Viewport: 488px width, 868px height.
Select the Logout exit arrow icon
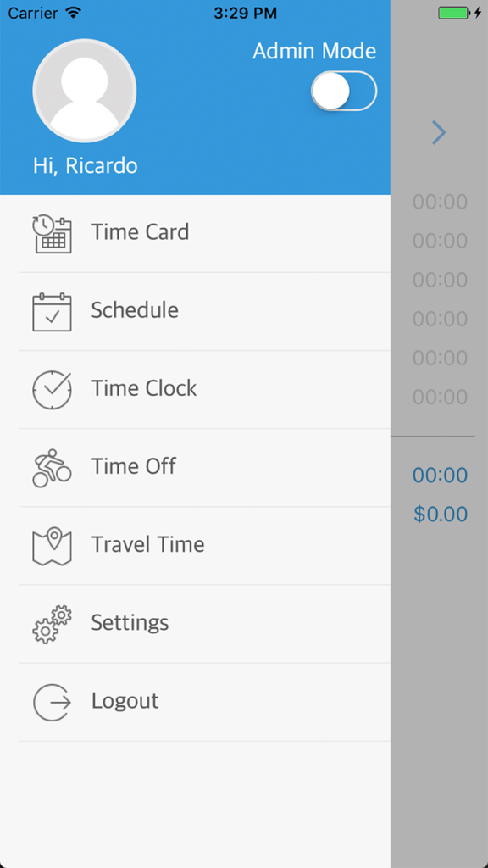pyautogui.click(x=52, y=701)
